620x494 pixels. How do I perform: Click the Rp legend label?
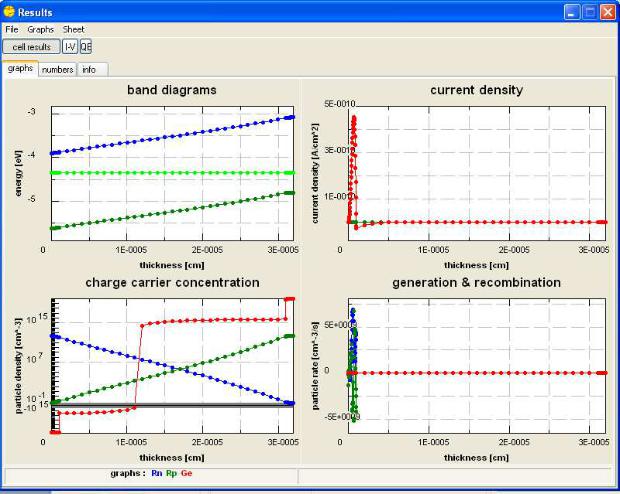[x=171, y=473]
